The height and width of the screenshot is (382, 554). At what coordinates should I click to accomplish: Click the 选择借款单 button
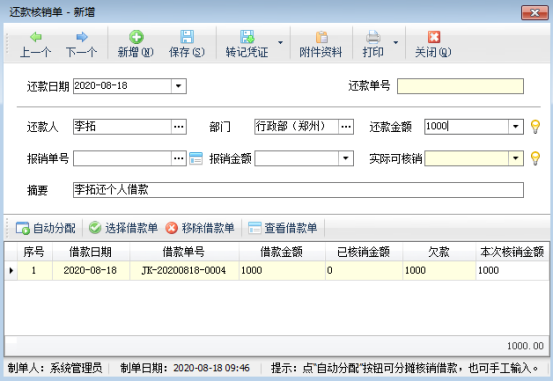click(123, 228)
